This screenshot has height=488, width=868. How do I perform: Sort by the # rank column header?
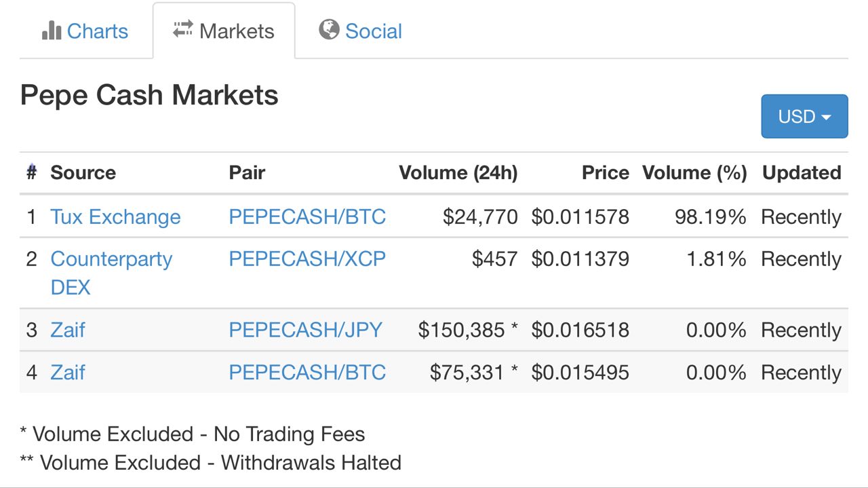point(31,172)
